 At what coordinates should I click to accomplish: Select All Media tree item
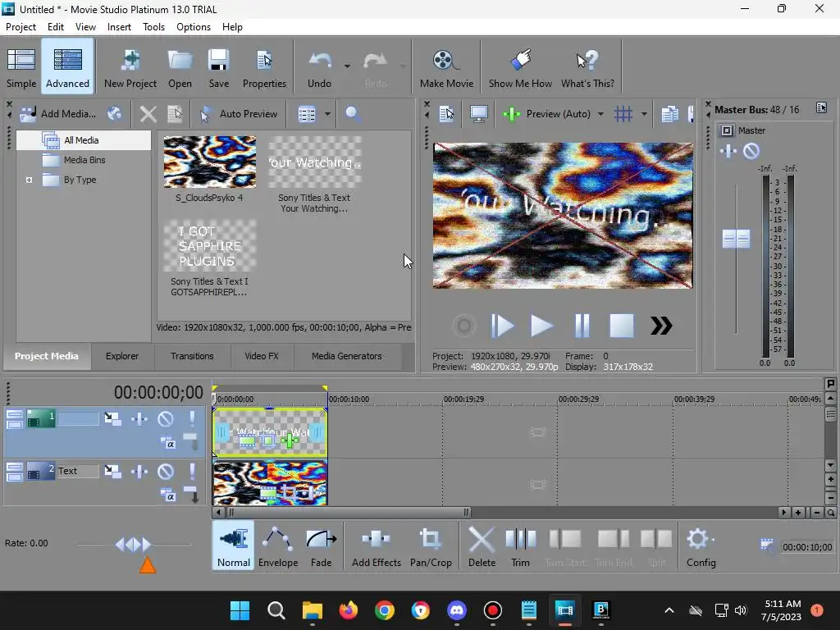(83, 140)
